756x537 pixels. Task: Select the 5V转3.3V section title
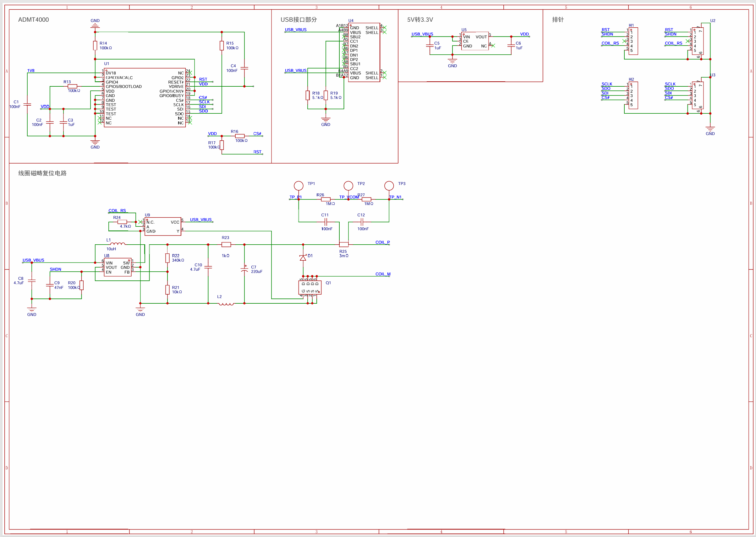pyautogui.click(x=420, y=19)
